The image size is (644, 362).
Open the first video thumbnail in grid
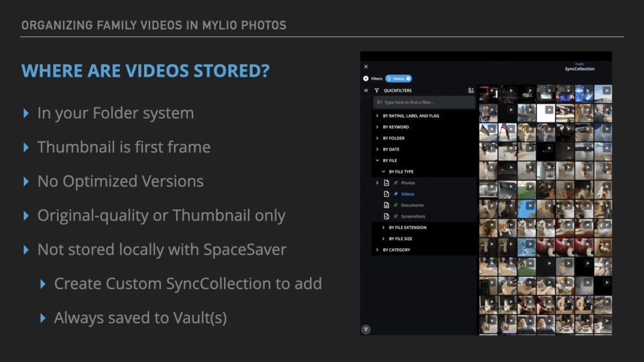click(488, 94)
